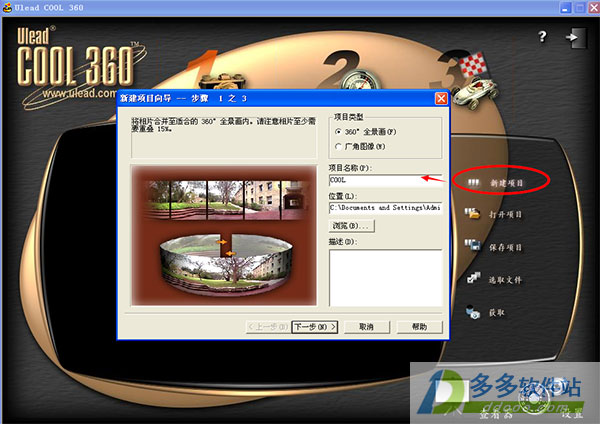
Task: Click step 1 camera icon
Action: tap(221, 80)
